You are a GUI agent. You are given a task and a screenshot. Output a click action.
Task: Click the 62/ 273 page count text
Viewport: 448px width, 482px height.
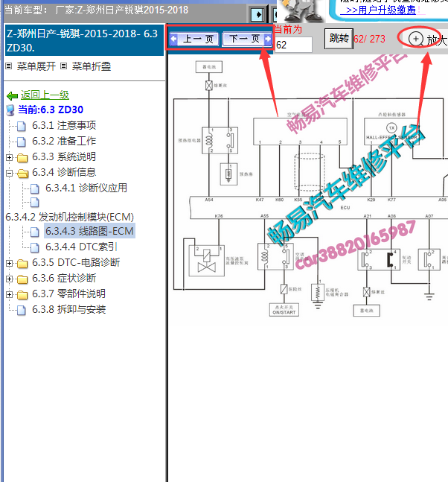(369, 39)
